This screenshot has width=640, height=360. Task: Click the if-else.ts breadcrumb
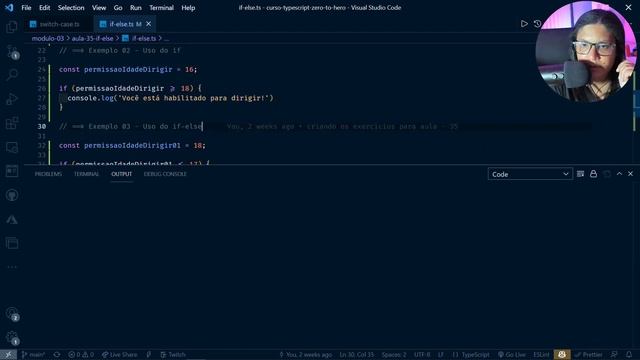pyautogui.click(x=139, y=38)
